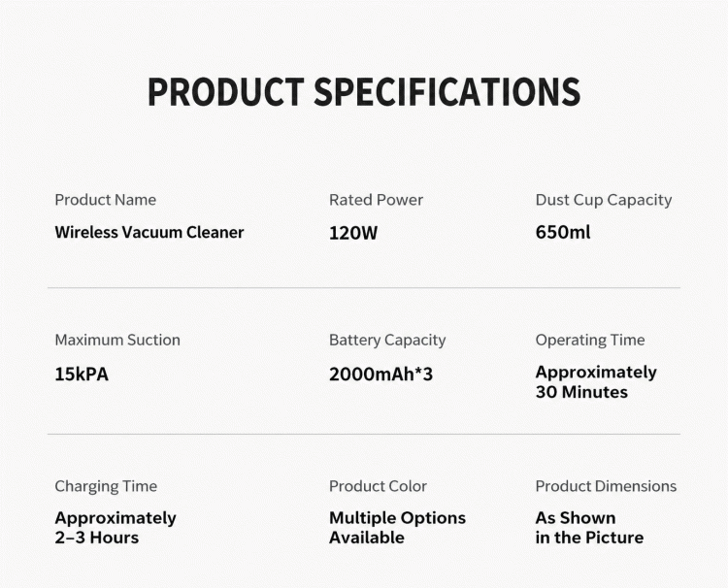Click the Multiple Options Available text
The image size is (728, 588).
point(397,528)
